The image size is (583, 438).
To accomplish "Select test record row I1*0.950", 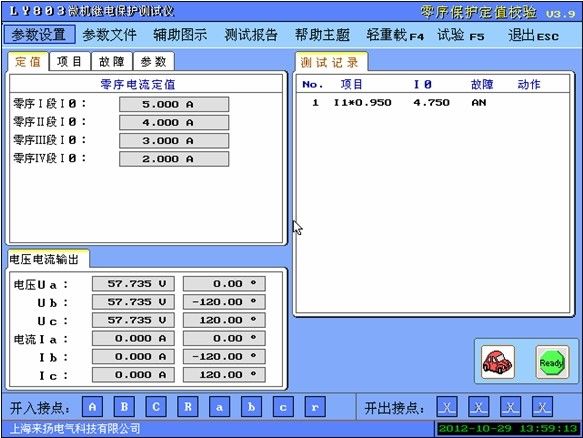I will point(432,103).
